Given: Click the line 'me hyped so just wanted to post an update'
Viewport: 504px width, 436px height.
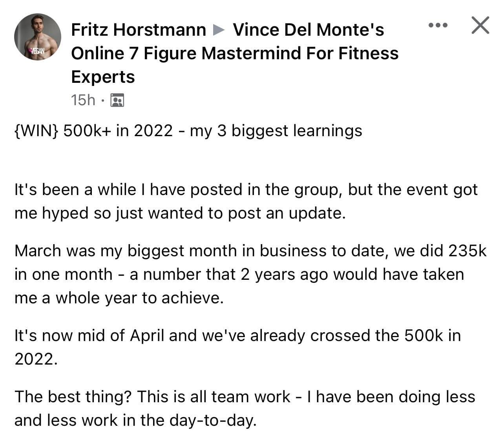Looking at the screenshot, I should tap(180, 213).
